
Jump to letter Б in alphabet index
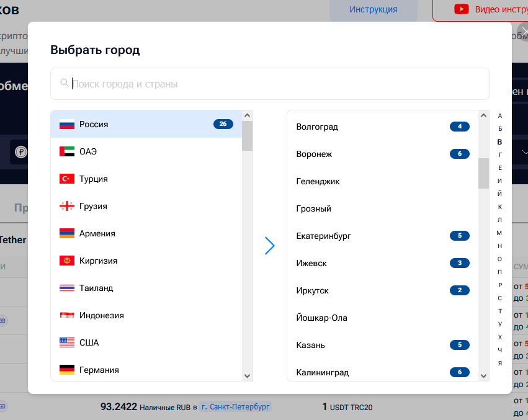tap(499, 128)
